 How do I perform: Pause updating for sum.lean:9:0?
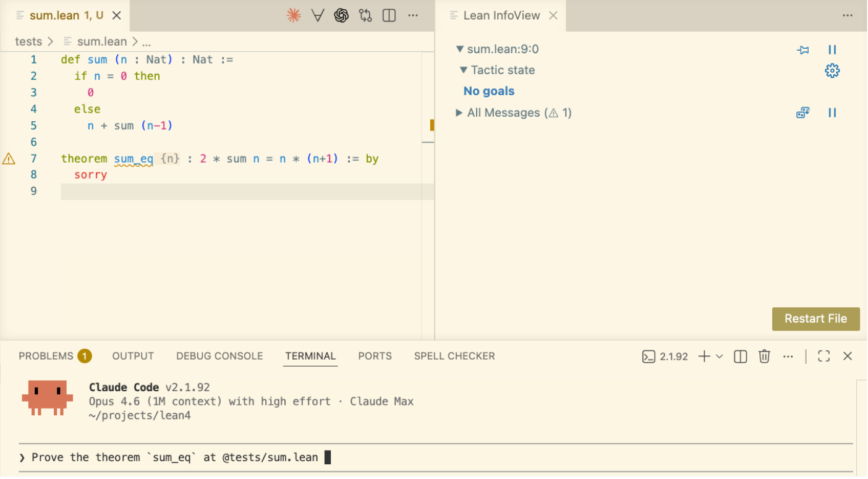[x=832, y=50]
